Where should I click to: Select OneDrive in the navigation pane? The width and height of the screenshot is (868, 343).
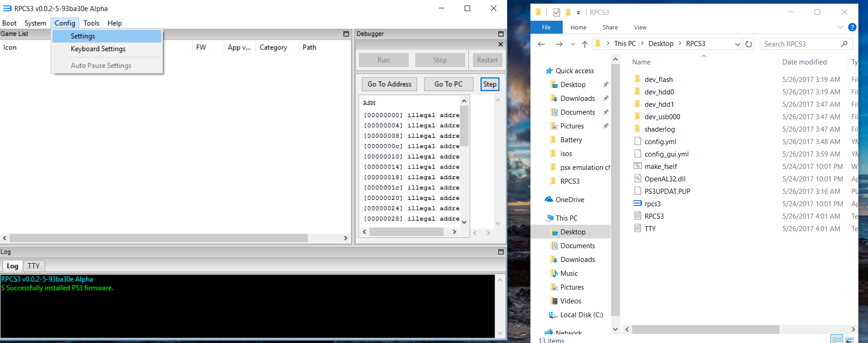570,200
